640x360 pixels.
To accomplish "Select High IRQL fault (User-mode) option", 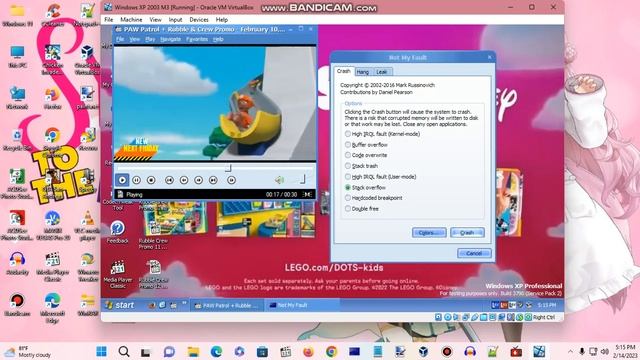I will click(380, 177).
